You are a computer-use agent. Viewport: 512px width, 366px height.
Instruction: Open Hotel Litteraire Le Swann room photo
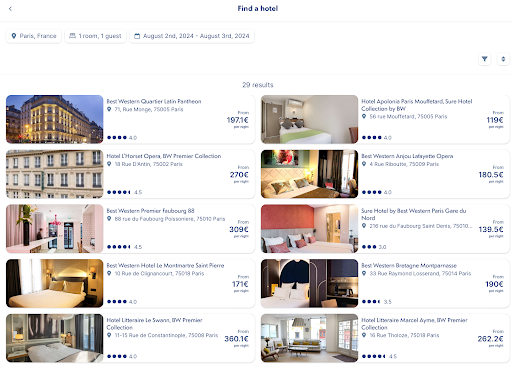[55, 338]
